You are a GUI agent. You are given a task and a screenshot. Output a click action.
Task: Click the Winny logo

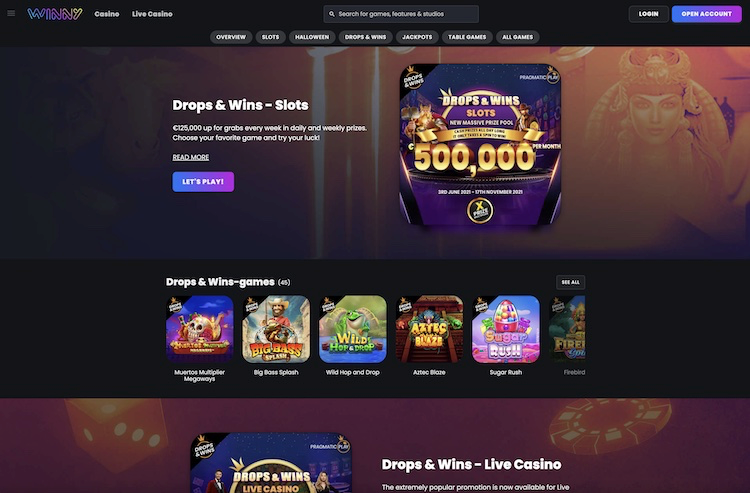[x=55, y=14]
